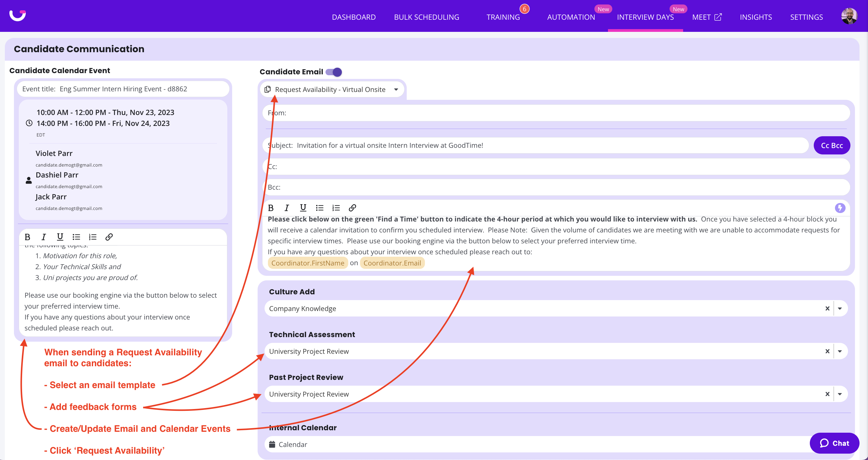Click into the From input field

pos(556,113)
